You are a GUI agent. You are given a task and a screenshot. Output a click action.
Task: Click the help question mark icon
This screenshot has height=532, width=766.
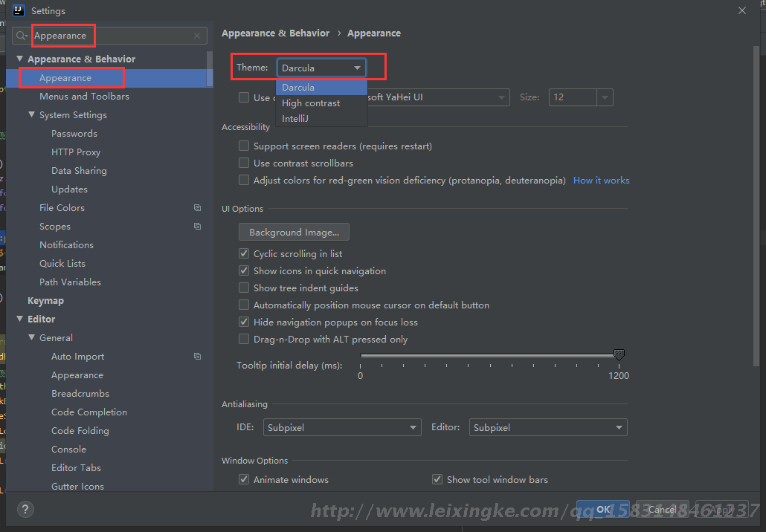tap(25, 510)
